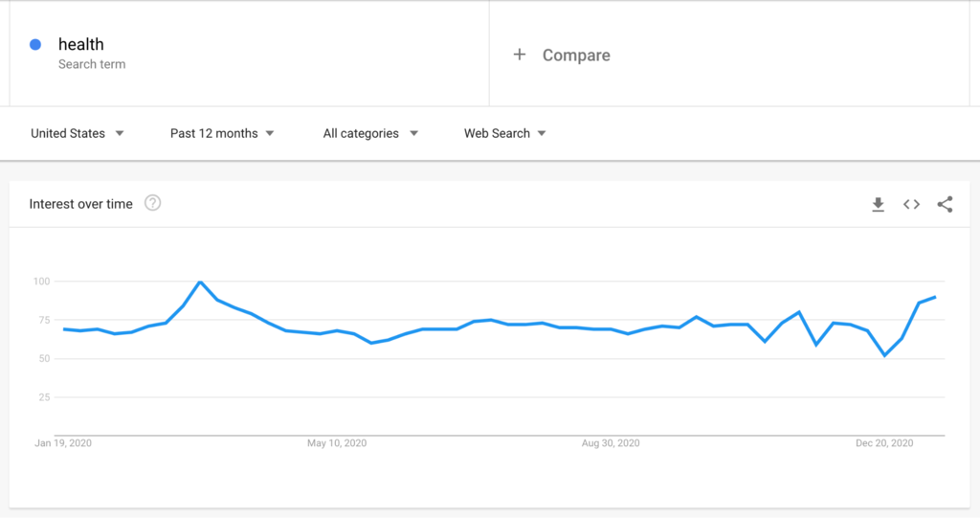The image size is (980, 518).
Task: Open the Interest over time help icon
Action: tap(152, 203)
